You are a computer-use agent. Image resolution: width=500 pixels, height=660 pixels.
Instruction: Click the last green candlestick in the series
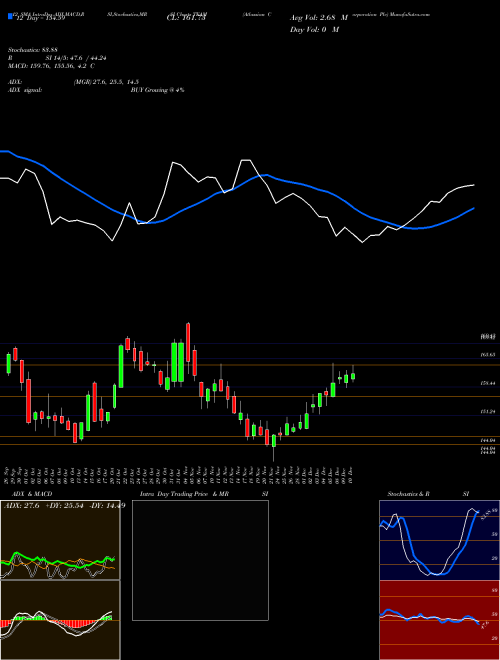point(353,376)
